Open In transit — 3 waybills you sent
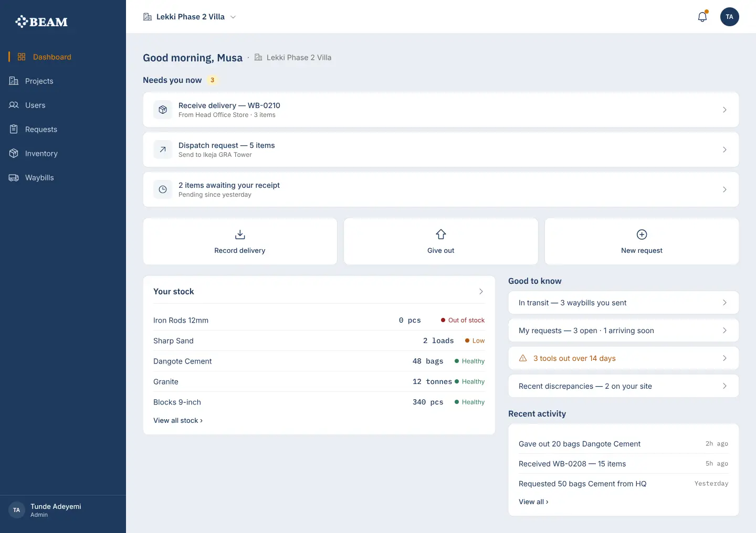The height and width of the screenshot is (533, 756). coord(624,303)
